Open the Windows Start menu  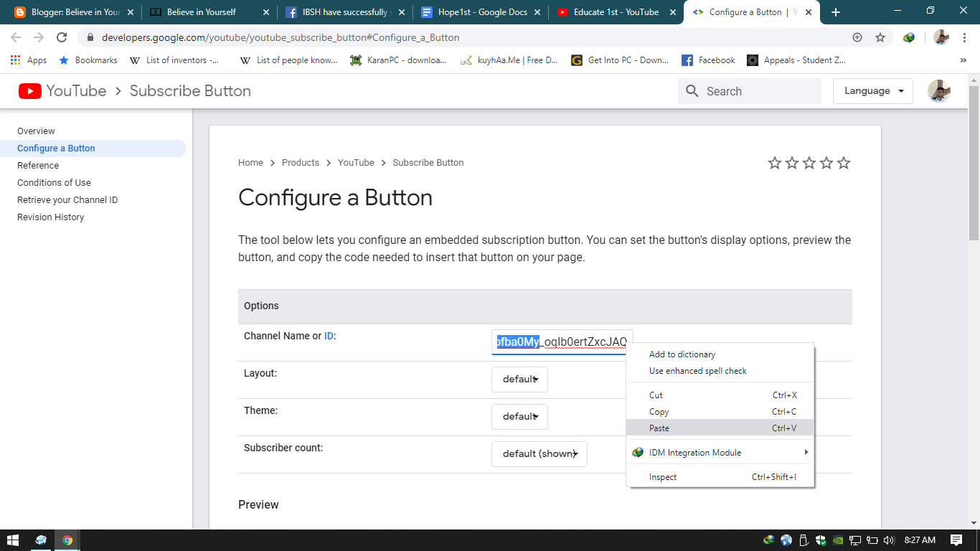(12, 540)
